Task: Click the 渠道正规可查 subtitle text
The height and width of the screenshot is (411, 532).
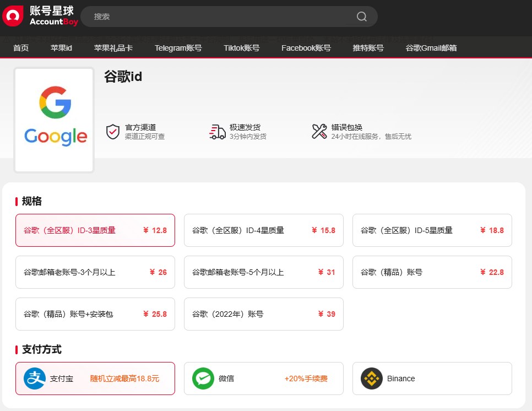Action: 145,137
